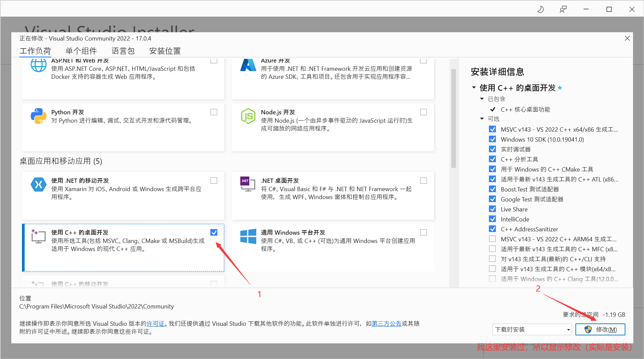Click the Python development logo icon
This screenshot has height=359, width=644.
coord(39,116)
